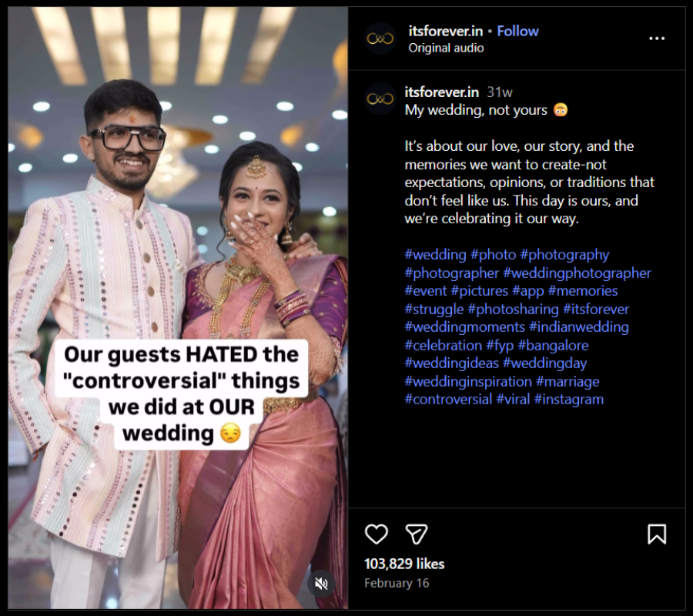Save the post with the bookmark icon
Viewport: 693px width, 616px height.
656,534
